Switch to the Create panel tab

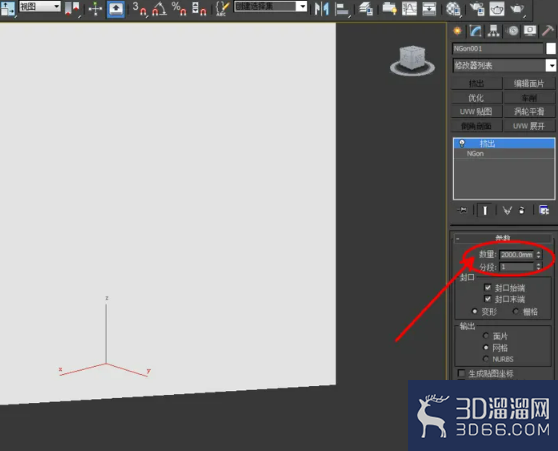click(457, 31)
